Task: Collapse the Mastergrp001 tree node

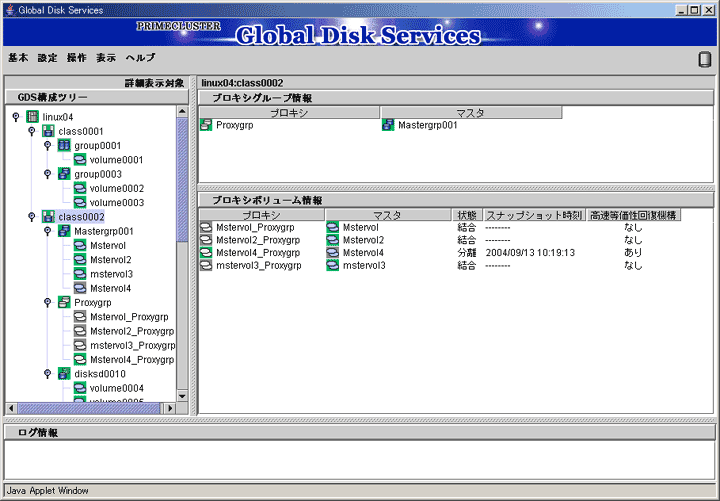Action: pyautogui.click(x=47, y=231)
